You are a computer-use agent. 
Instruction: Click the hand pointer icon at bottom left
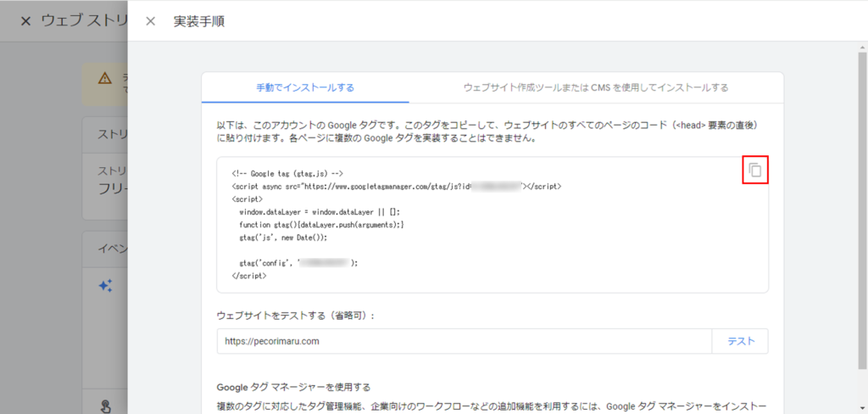(x=105, y=406)
